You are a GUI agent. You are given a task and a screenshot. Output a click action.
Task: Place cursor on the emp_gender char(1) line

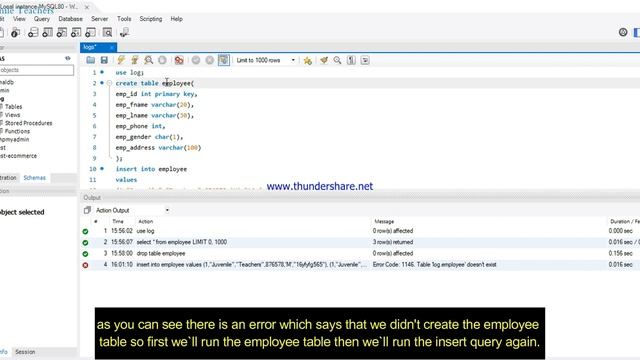tap(149, 137)
